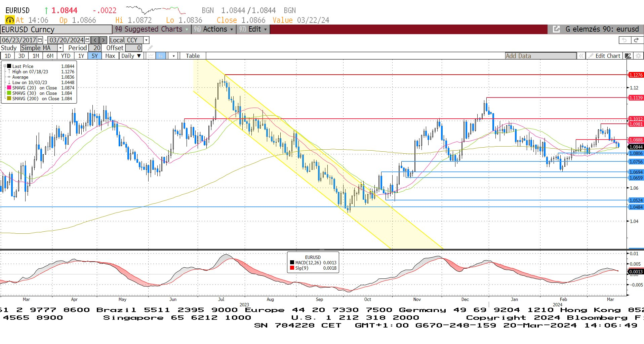The height and width of the screenshot is (344, 644).
Task: Open the end date calendar picker
Action: tap(88, 40)
